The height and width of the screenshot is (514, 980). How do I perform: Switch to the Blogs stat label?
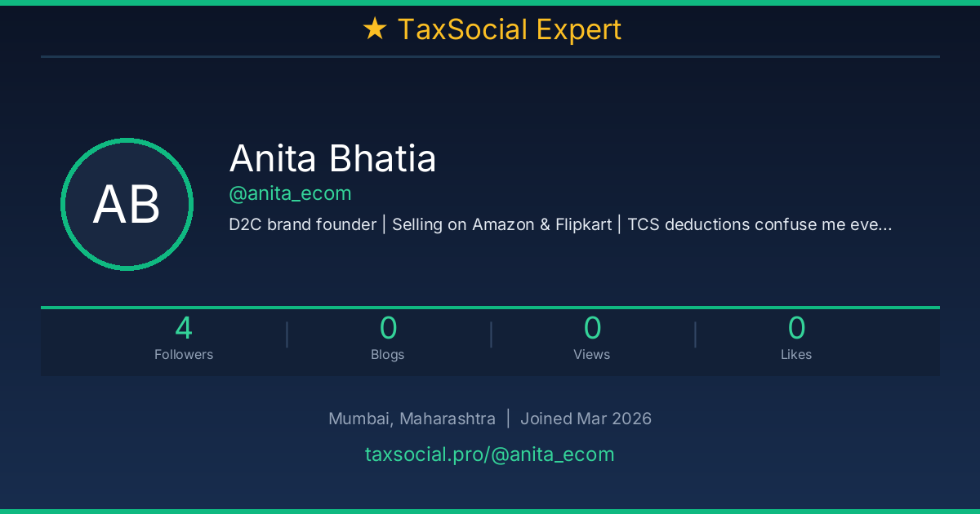coord(388,355)
